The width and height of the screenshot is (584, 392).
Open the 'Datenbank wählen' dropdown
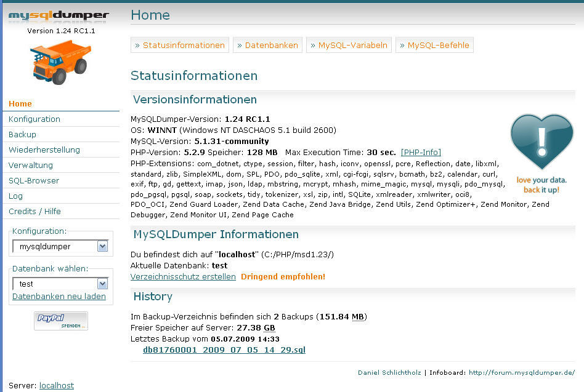[60, 284]
